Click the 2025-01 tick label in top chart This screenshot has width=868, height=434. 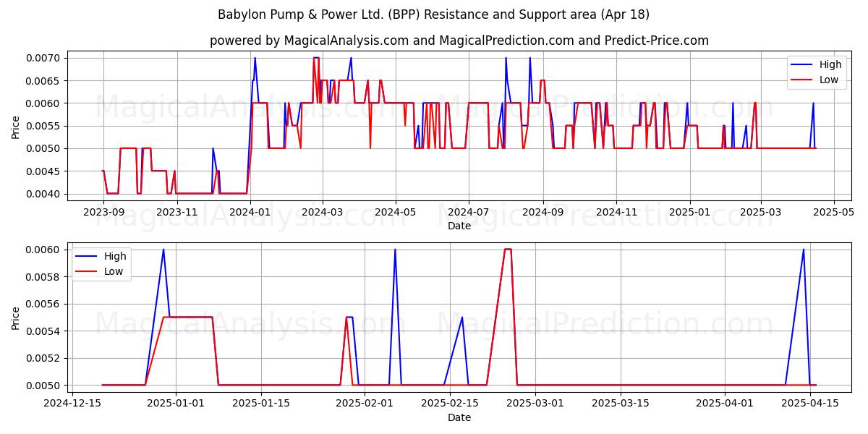690,212
